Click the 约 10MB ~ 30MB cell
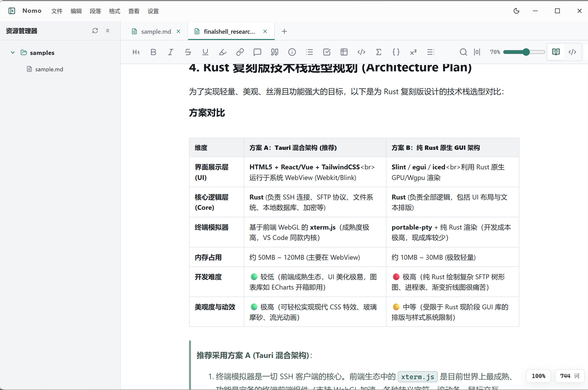This screenshot has width=588, height=390. point(452,257)
